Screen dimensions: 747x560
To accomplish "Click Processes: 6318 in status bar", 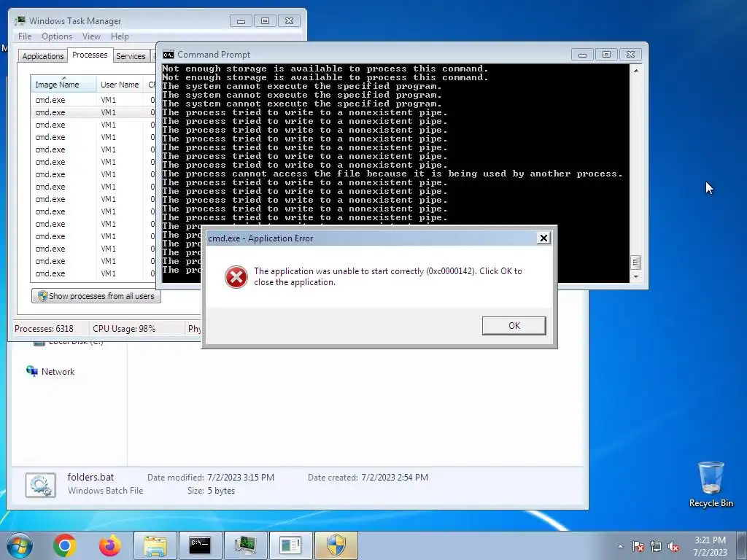I will tap(44, 329).
